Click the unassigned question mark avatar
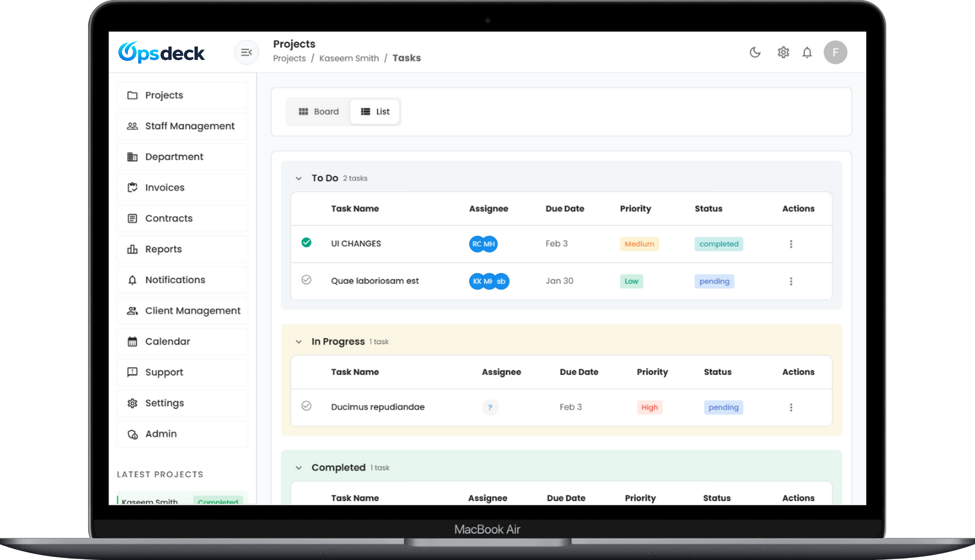975x560 pixels. 490,407
